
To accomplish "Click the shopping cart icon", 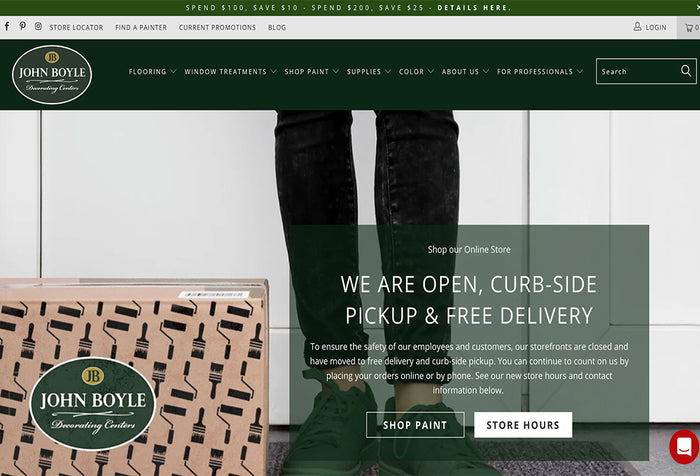I will [x=689, y=28].
